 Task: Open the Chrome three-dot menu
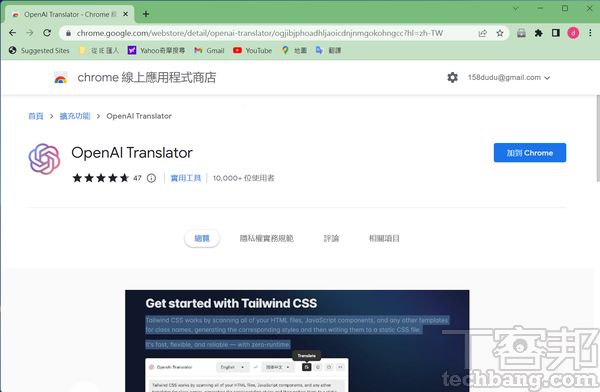click(590, 33)
